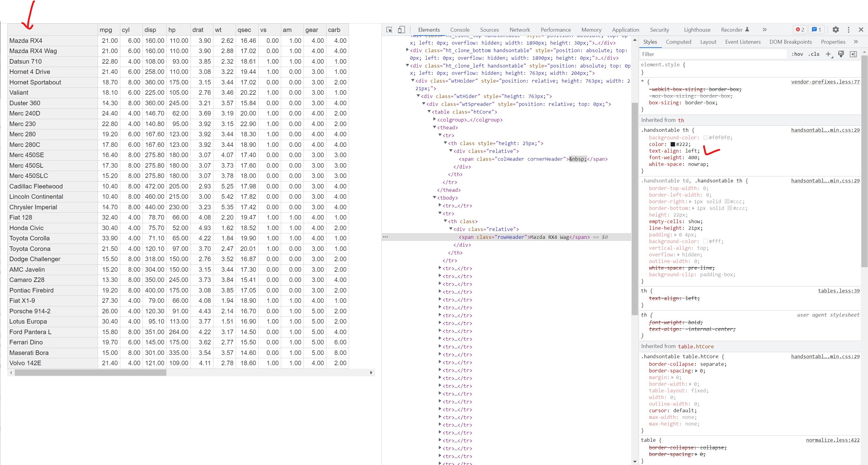Viewport: 868px width, 465px height.
Task: Expand the colgroup node in the DOM tree
Action: pyautogui.click(x=434, y=119)
